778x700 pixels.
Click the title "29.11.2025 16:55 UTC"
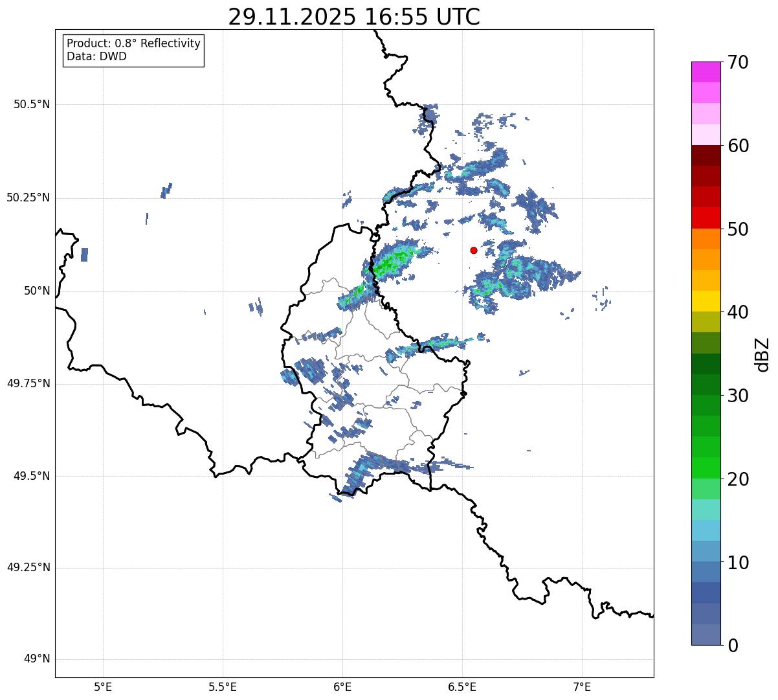pyautogui.click(x=354, y=17)
